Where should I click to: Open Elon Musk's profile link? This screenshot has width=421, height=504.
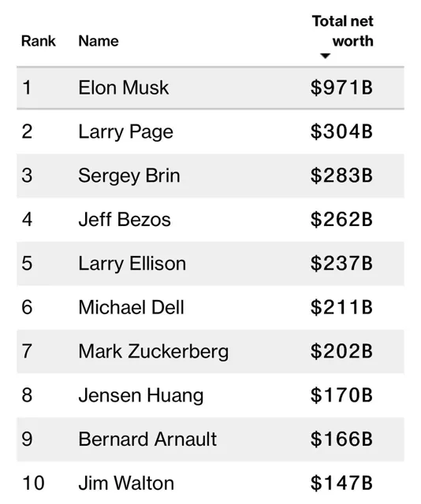[x=124, y=87]
